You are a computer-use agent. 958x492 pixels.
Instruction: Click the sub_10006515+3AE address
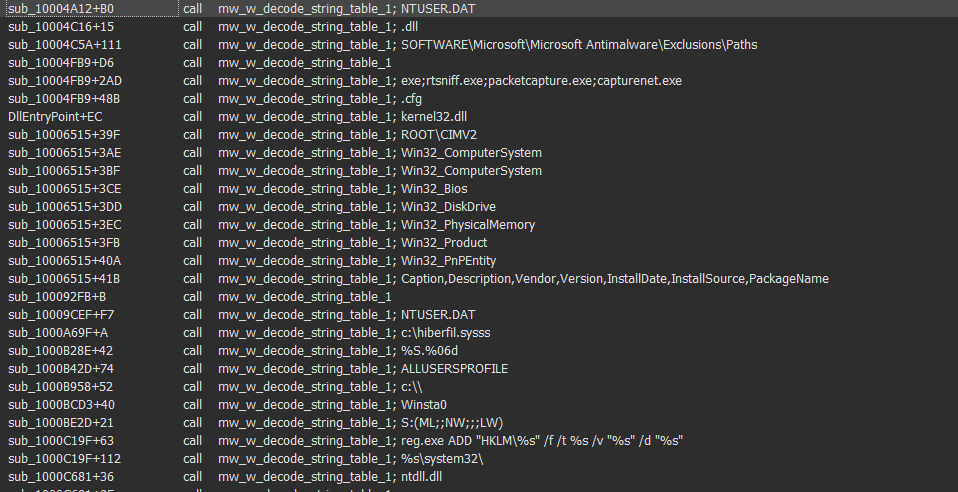coord(64,152)
